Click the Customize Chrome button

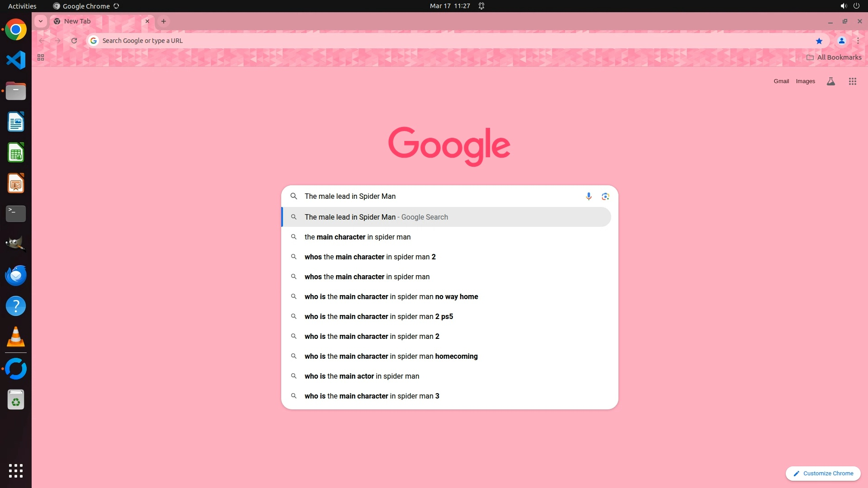tap(823, 473)
